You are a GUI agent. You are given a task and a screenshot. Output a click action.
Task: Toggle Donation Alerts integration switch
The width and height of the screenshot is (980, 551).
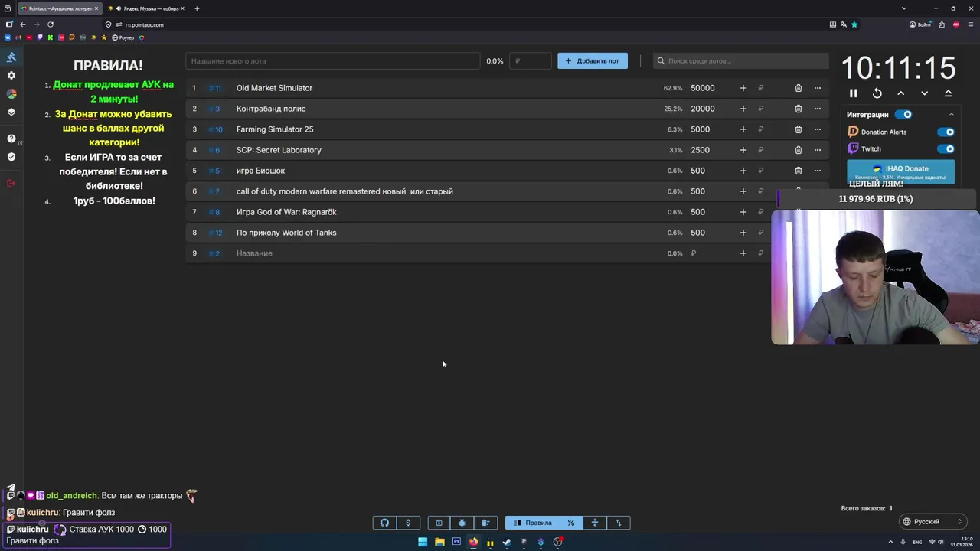click(946, 132)
